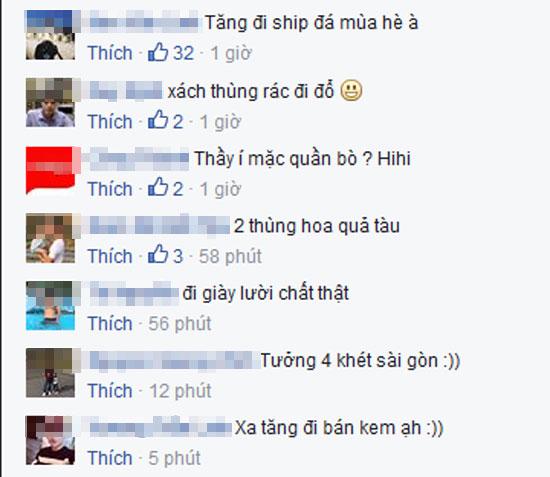Open avatar beside the 'bán kem' comment
The height and width of the screenshot is (477, 550).
point(50,440)
